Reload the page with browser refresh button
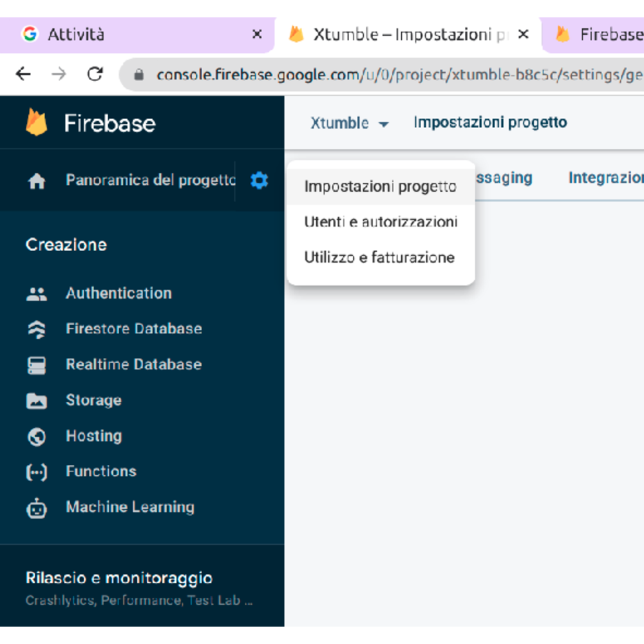The width and height of the screenshot is (644, 644). point(95,74)
